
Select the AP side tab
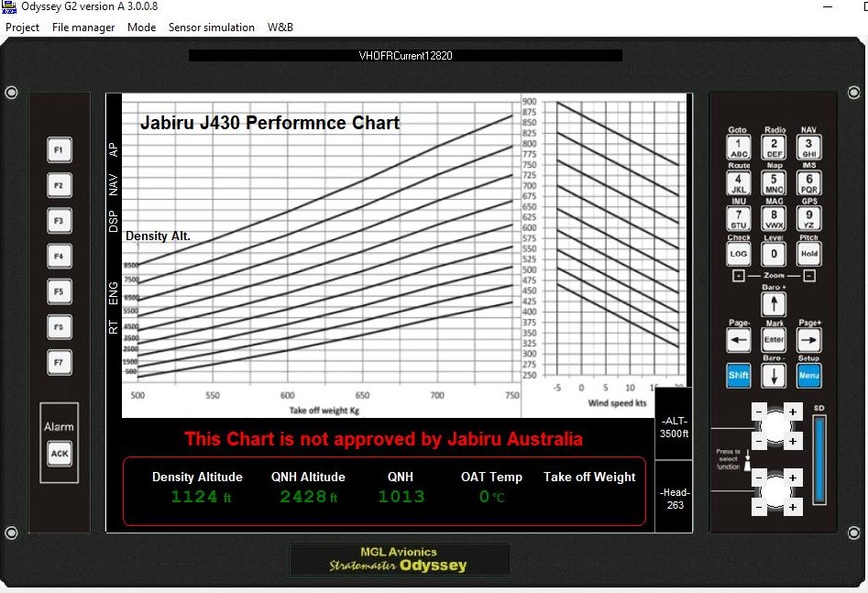click(114, 149)
